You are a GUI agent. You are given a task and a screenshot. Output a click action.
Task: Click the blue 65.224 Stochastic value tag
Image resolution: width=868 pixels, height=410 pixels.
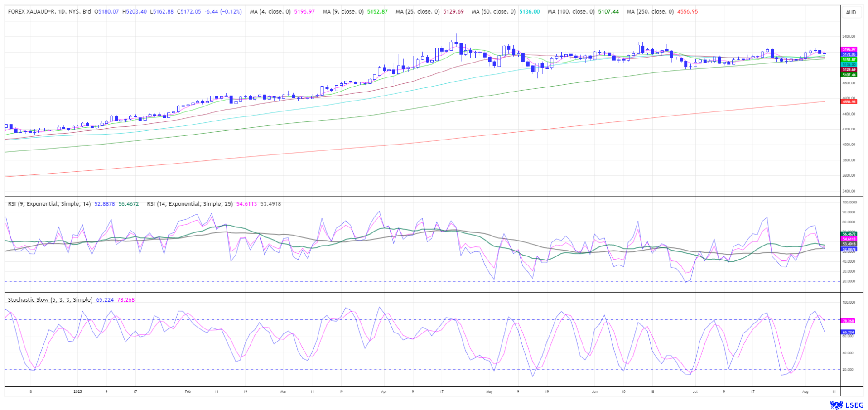click(848, 332)
